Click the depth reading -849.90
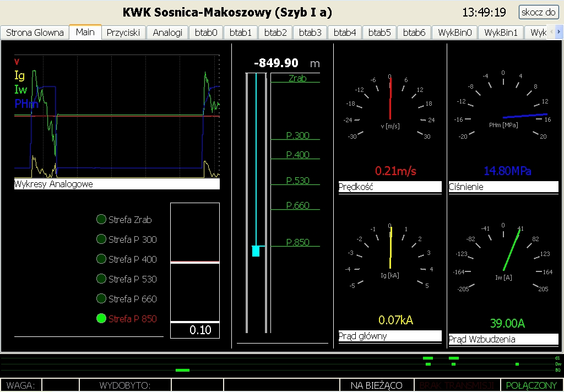 point(276,63)
